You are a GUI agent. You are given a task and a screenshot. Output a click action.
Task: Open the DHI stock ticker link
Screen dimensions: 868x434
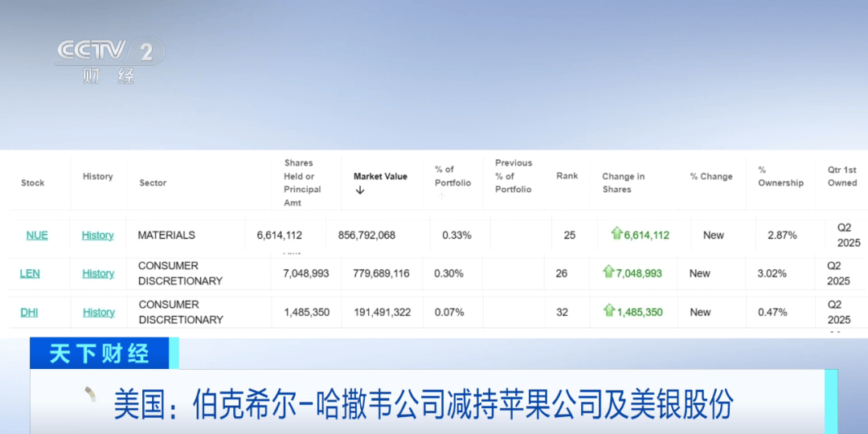click(30, 312)
